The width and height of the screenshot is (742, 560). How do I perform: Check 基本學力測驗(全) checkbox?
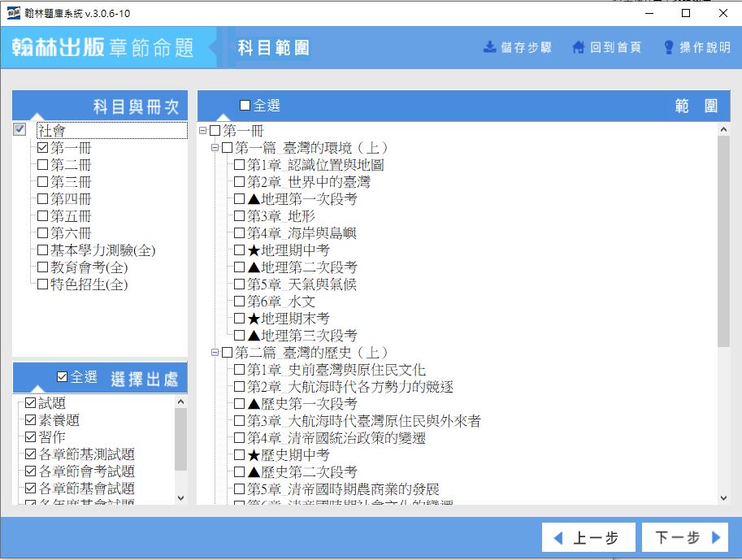(42, 250)
